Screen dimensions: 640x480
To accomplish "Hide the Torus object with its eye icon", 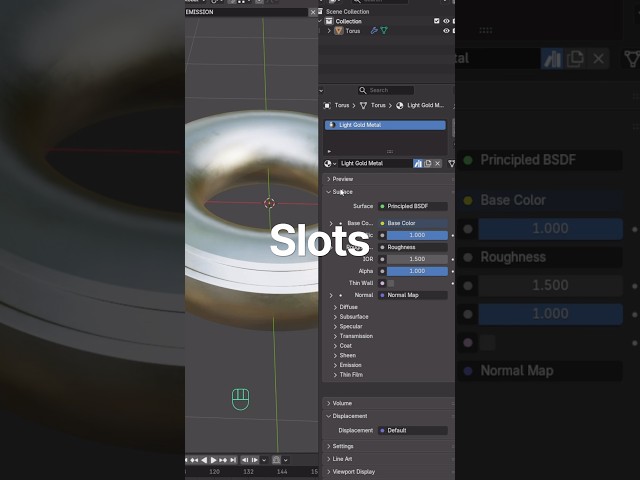I will (447, 31).
